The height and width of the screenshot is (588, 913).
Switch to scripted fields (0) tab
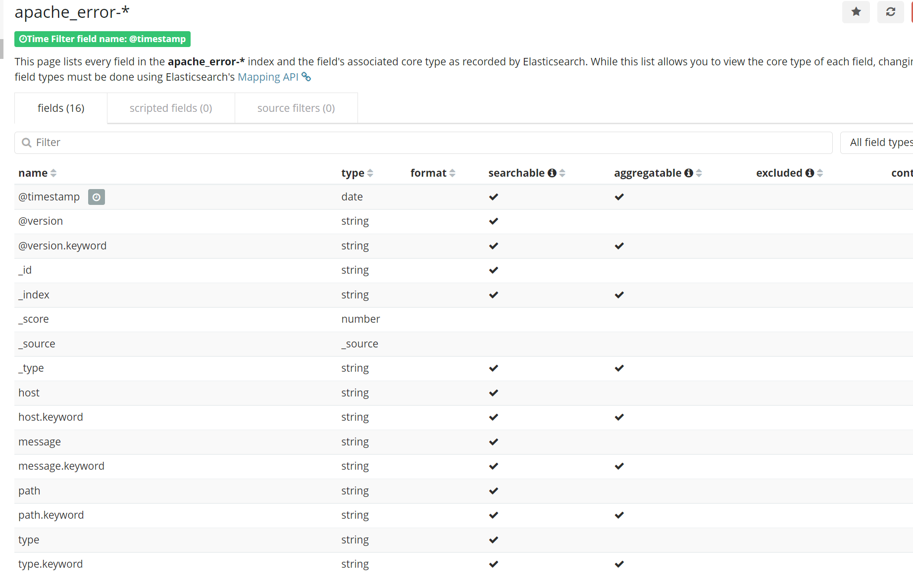click(171, 108)
